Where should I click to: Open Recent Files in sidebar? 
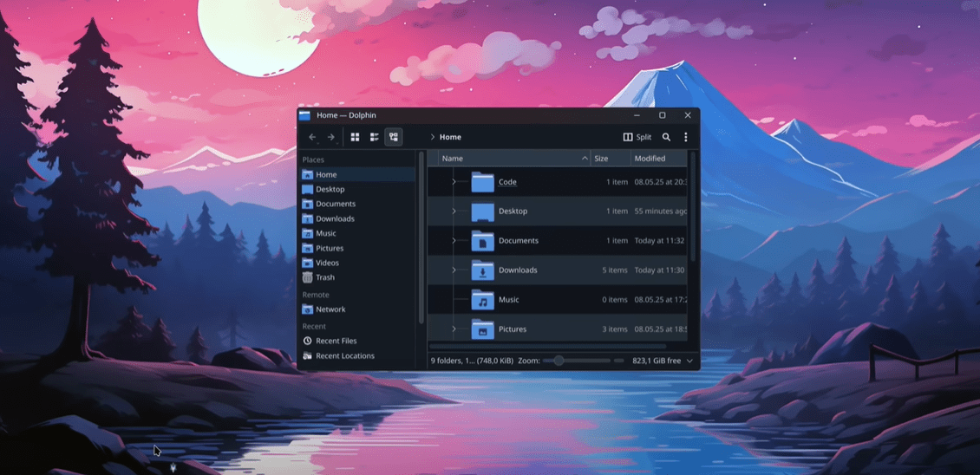(336, 341)
